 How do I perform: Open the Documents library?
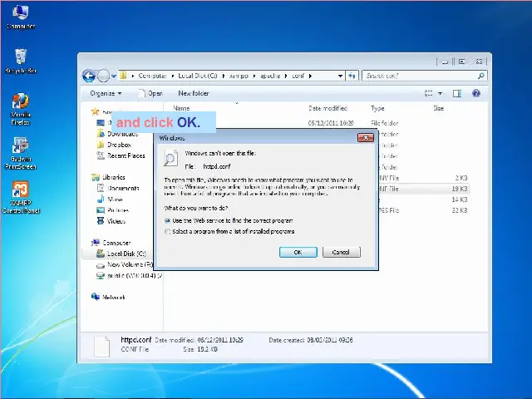tap(118, 188)
